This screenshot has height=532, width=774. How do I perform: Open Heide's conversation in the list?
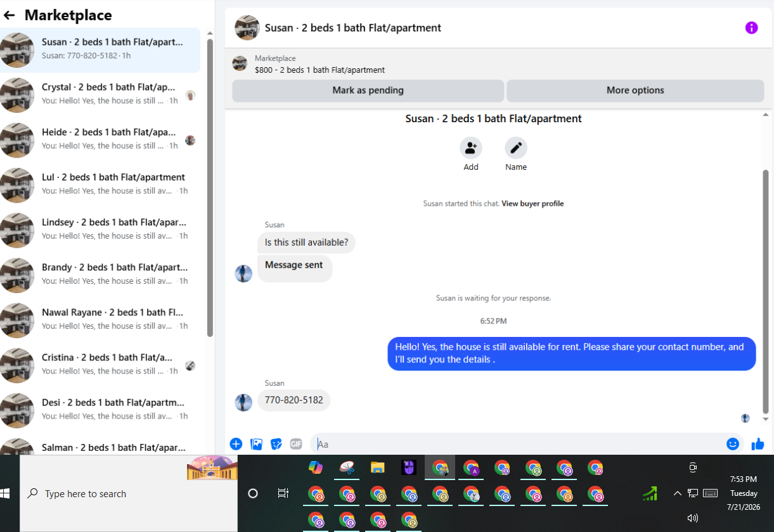(x=100, y=140)
